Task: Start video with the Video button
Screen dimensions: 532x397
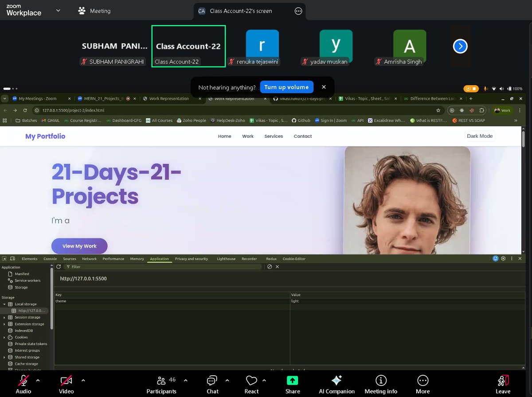Action: point(66,384)
